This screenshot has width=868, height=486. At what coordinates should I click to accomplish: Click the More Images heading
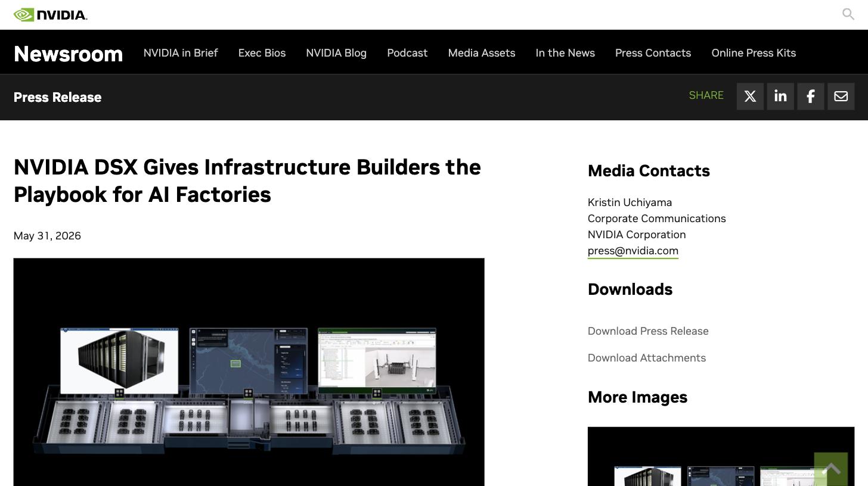point(637,397)
